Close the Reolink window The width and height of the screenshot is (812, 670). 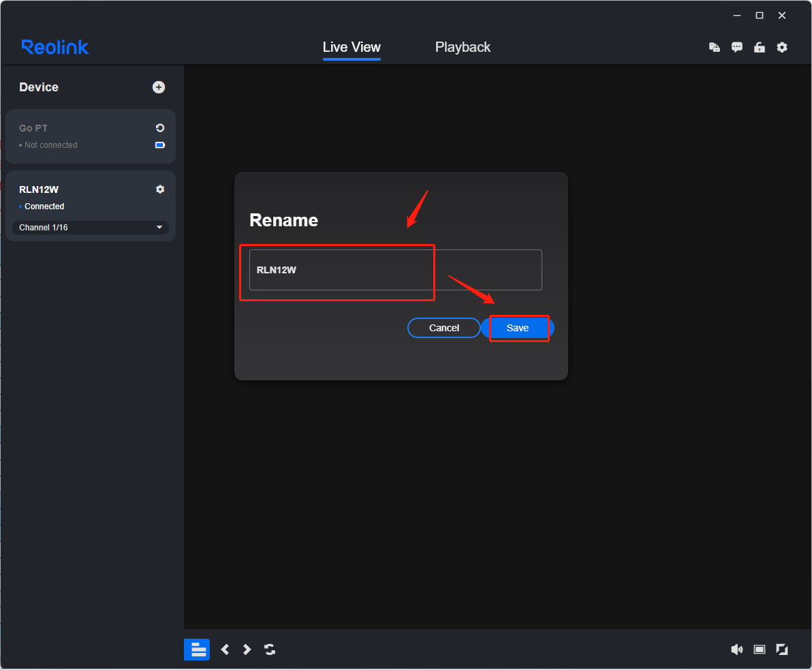782,16
